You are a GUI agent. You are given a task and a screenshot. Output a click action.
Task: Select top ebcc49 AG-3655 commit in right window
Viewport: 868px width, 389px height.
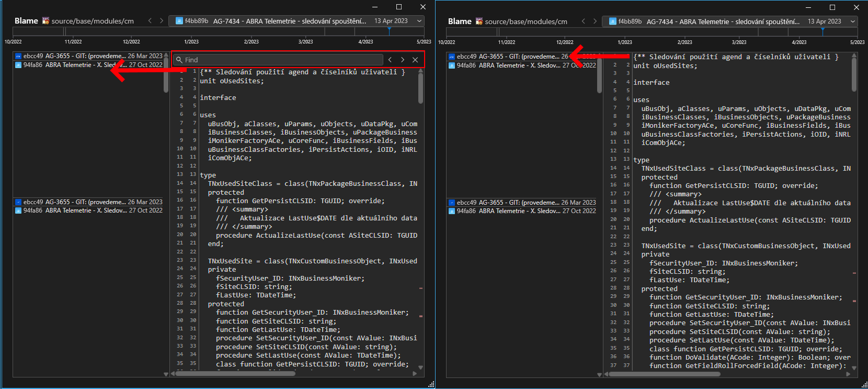(522, 57)
